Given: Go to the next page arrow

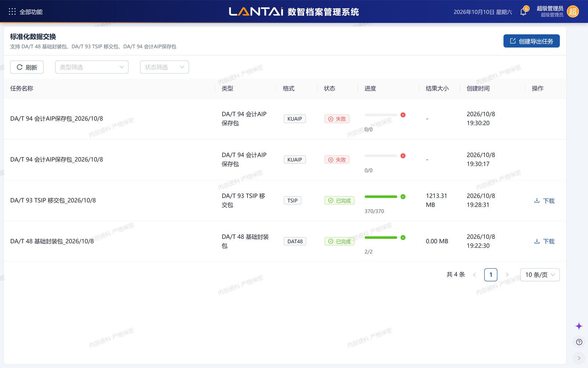Looking at the screenshot, I should [507, 275].
